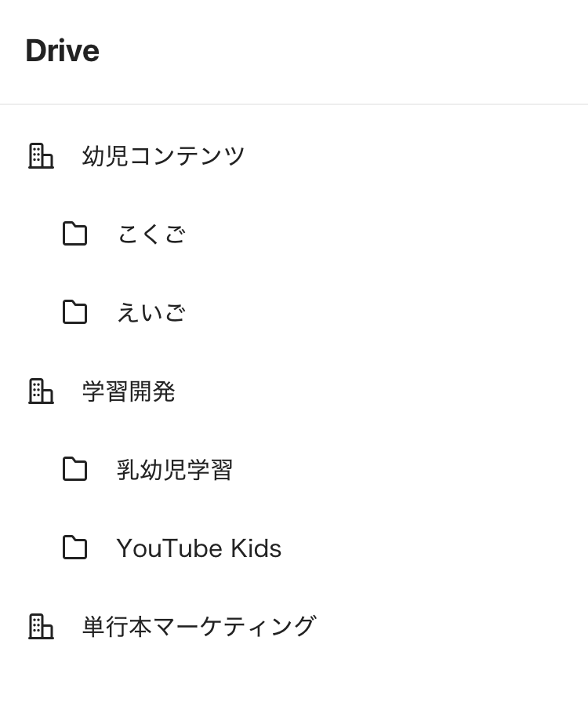Click the building icon beside 学習開発
This screenshot has height=706, width=588.
pyautogui.click(x=41, y=391)
